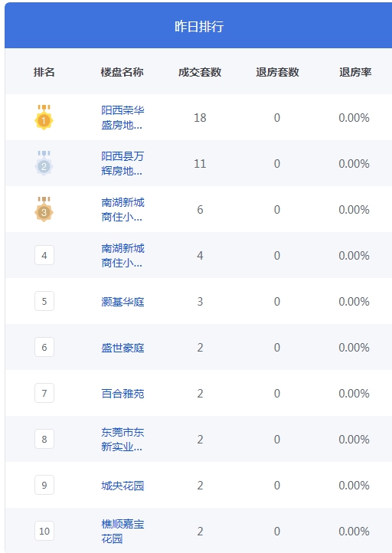Viewport: 392px width, 553px height.
Task: Open 南湖新城商住小... link in rank 3 row
Action: click(122, 210)
